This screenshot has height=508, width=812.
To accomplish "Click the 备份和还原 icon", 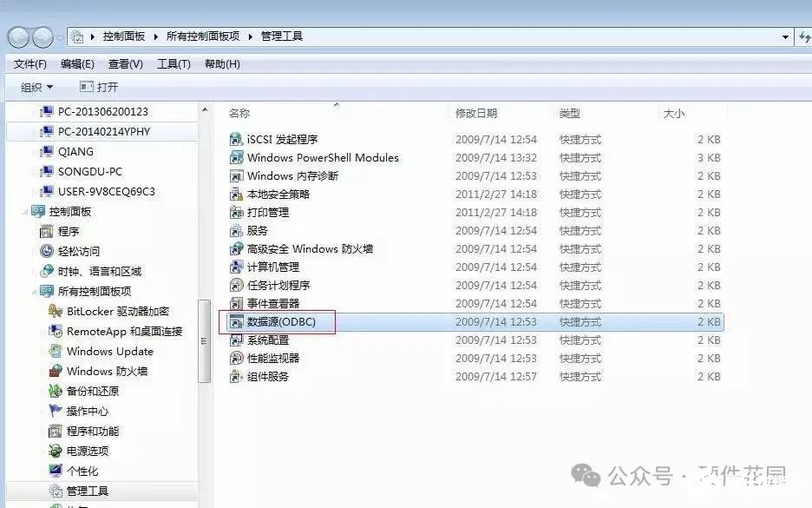I will pyautogui.click(x=56, y=391).
